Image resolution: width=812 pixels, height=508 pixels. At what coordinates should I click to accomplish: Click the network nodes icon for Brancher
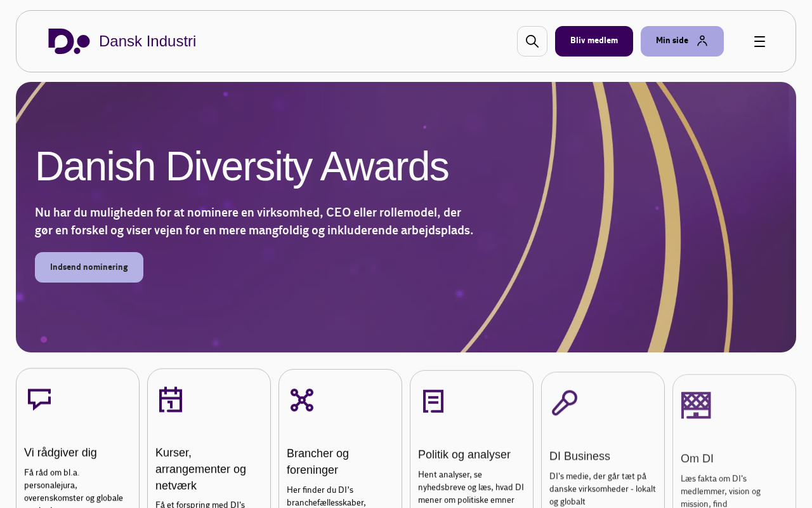pyautogui.click(x=302, y=400)
